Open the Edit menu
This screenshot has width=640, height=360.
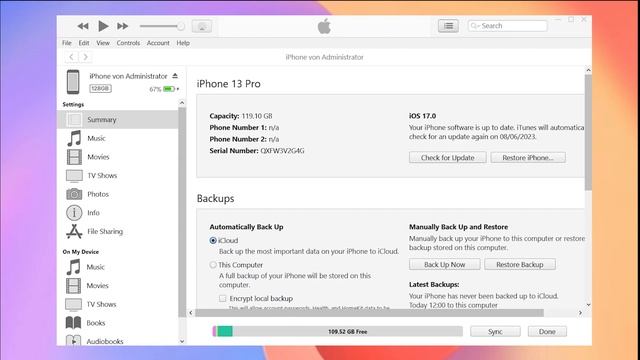[x=84, y=43]
